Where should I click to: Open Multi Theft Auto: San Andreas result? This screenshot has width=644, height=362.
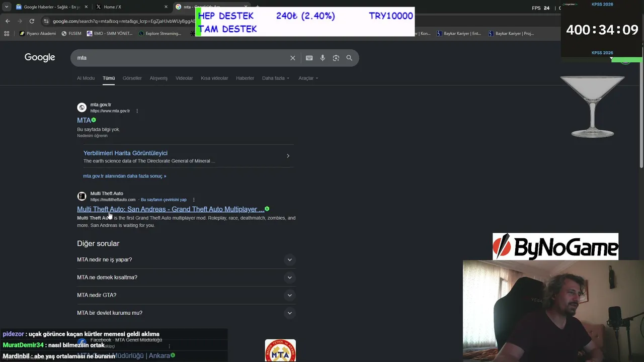coord(171,209)
